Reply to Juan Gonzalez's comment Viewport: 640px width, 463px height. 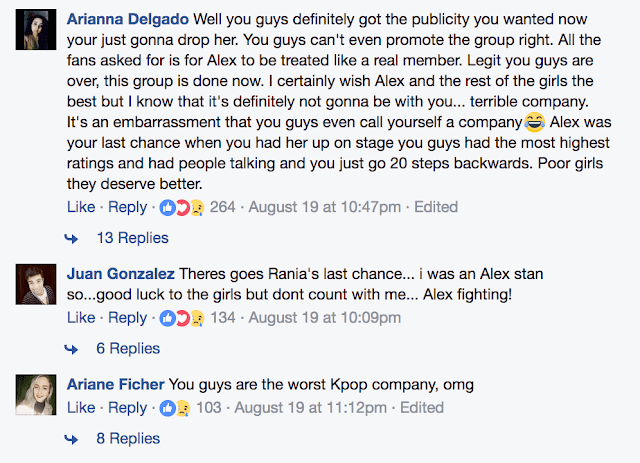click(x=127, y=318)
